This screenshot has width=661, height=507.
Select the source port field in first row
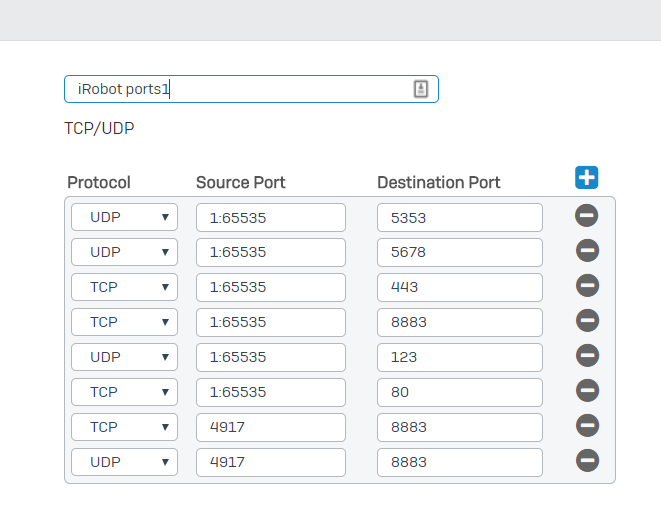[x=270, y=217]
